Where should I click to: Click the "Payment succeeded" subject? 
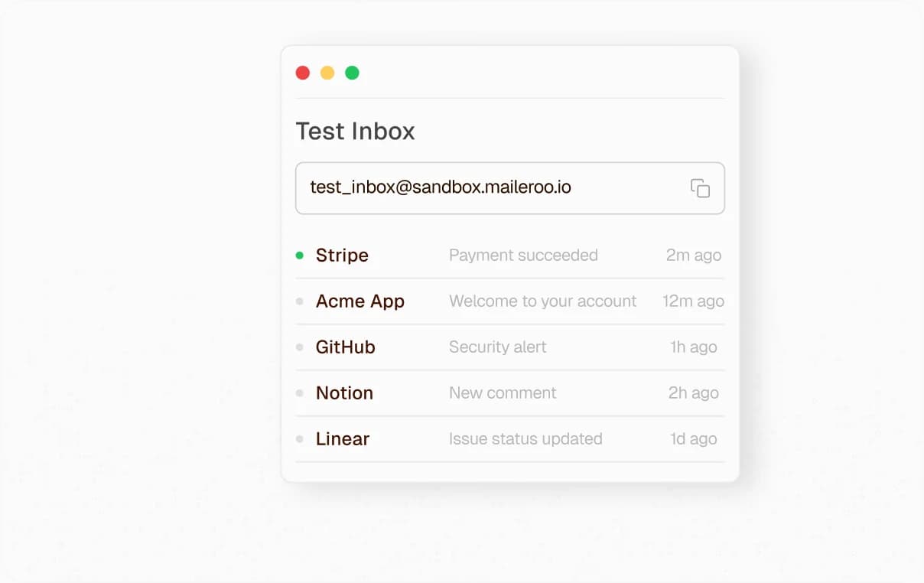(x=523, y=256)
